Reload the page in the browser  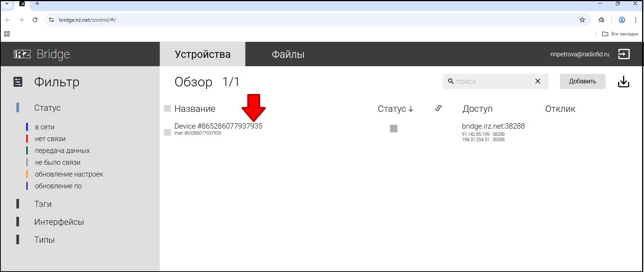coord(35,20)
